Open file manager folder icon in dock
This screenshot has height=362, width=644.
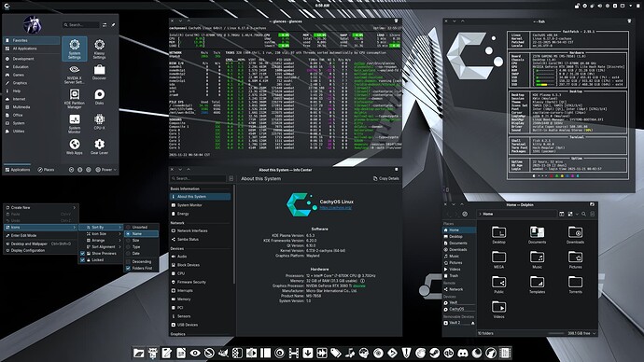[139, 353]
